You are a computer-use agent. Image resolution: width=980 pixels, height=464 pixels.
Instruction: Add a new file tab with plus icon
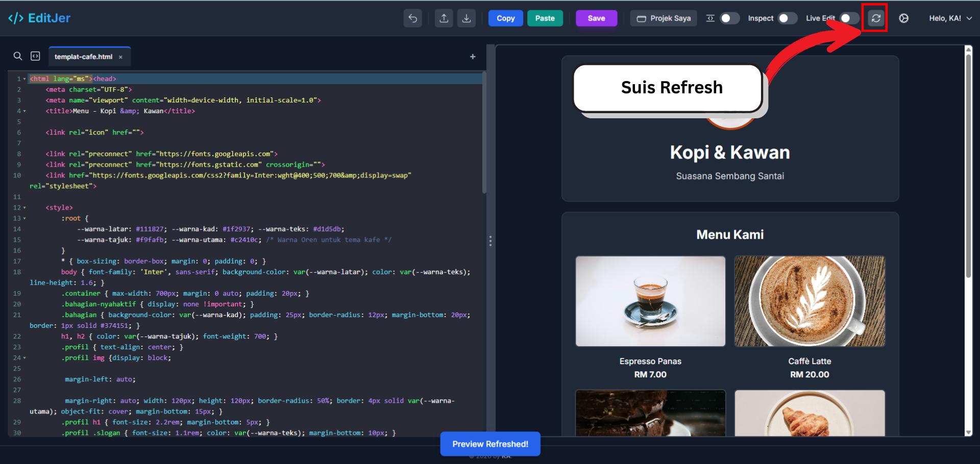click(473, 57)
